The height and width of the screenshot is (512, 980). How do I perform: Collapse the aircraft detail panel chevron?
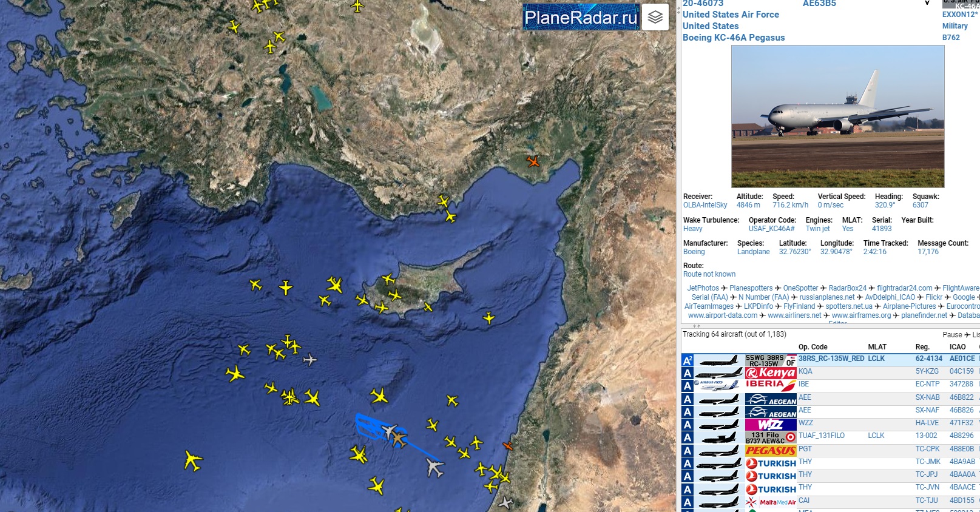[927, 3]
